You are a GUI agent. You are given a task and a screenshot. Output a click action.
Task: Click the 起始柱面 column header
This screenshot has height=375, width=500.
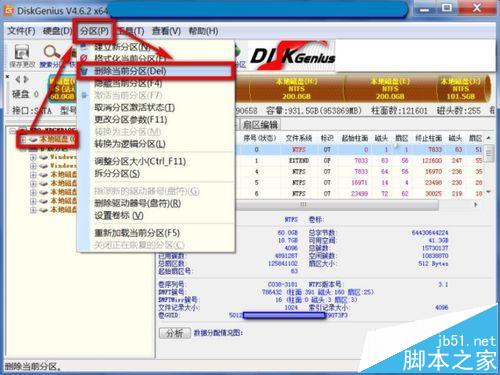click(355, 138)
